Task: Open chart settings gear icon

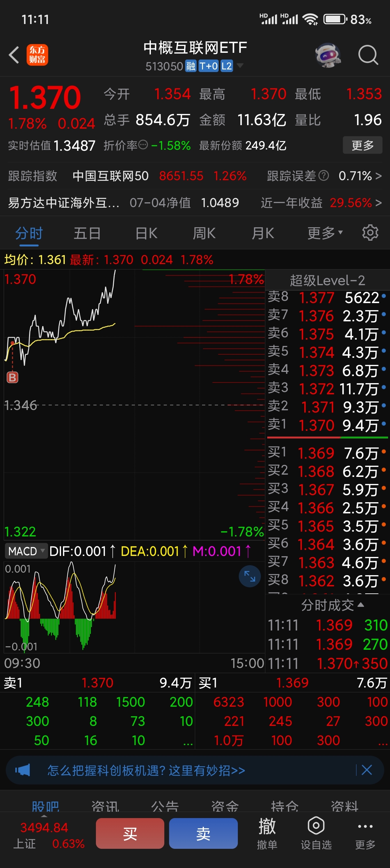Action: point(370,233)
